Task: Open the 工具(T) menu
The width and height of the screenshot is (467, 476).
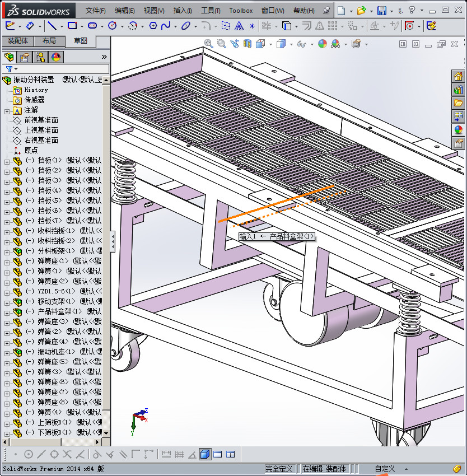Action: coord(211,11)
